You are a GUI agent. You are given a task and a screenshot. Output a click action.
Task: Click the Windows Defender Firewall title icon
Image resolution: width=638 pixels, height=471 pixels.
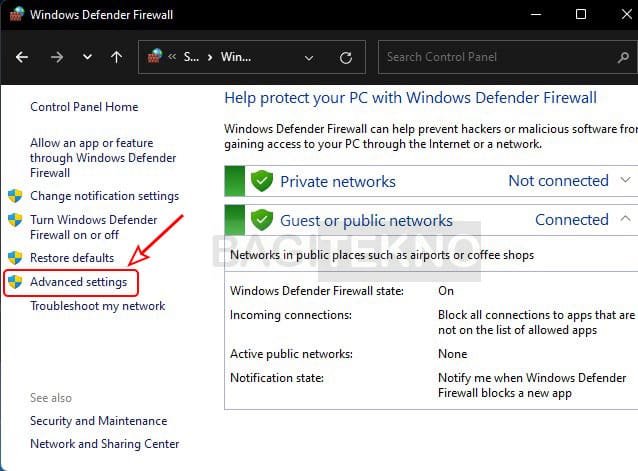pos(17,14)
